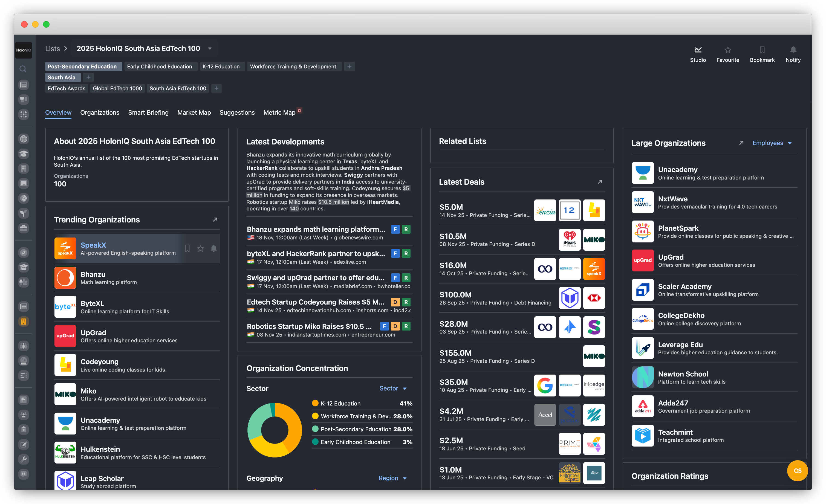The width and height of the screenshot is (826, 504).
Task: Open the QS floating round button
Action: tap(797, 471)
